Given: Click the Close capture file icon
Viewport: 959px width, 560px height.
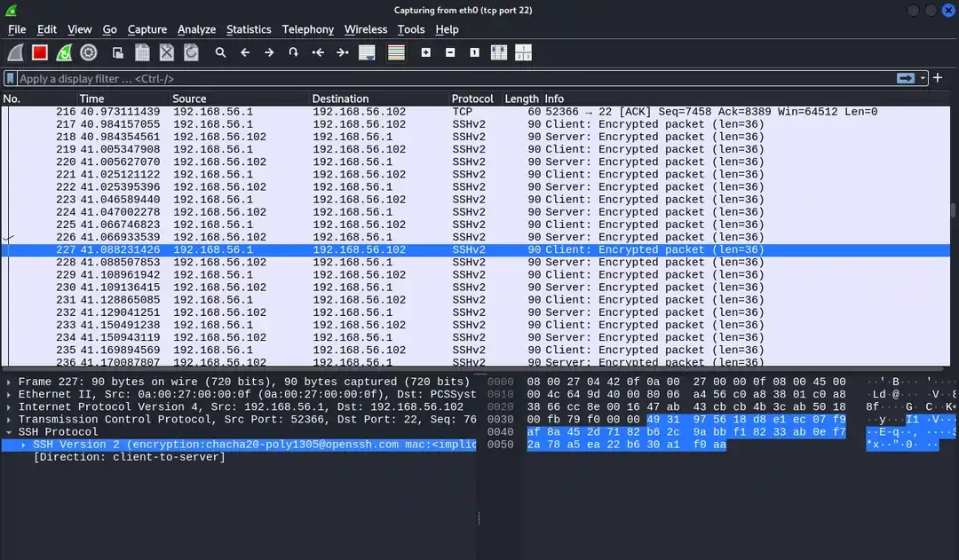Looking at the screenshot, I should (x=166, y=52).
